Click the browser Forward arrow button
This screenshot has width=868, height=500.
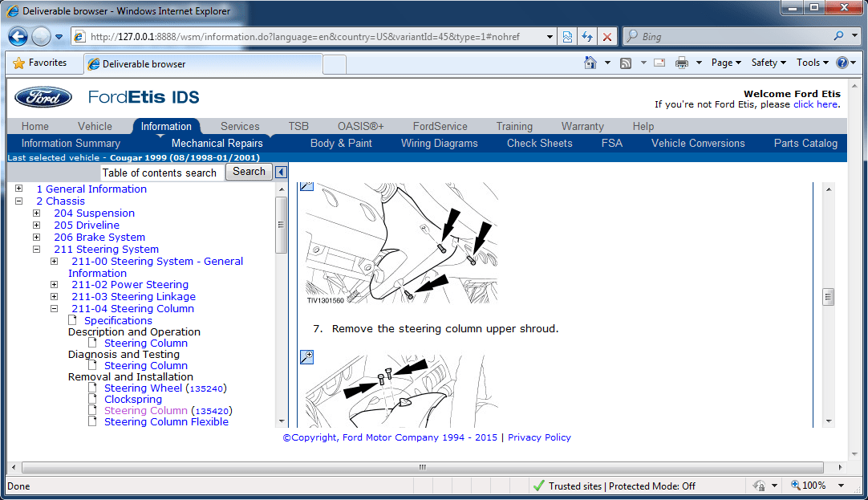(x=41, y=37)
